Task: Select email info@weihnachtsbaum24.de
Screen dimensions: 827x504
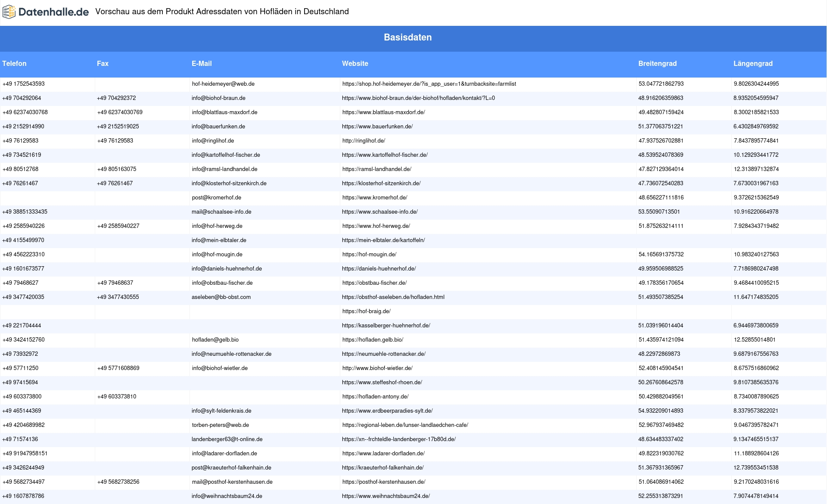Action: pyautogui.click(x=227, y=496)
